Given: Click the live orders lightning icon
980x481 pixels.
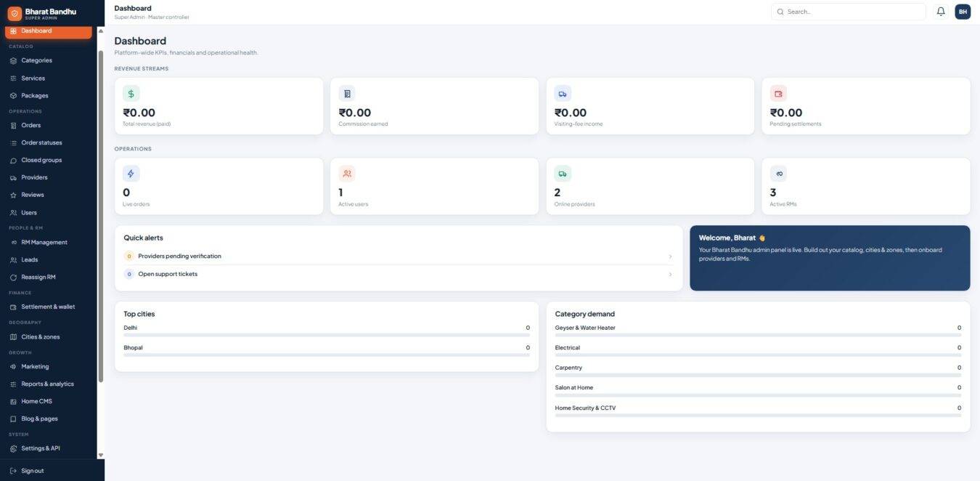Looking at the screenshot, I should (x=131, y=174).
